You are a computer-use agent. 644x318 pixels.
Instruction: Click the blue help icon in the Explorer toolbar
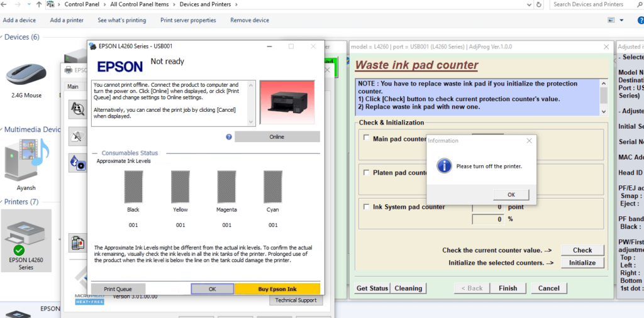640,20
